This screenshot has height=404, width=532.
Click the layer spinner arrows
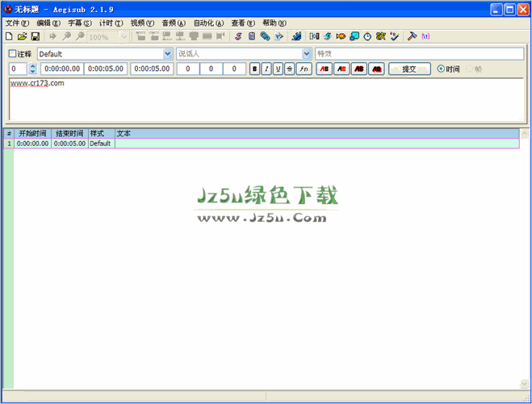(x=32, y=69)
